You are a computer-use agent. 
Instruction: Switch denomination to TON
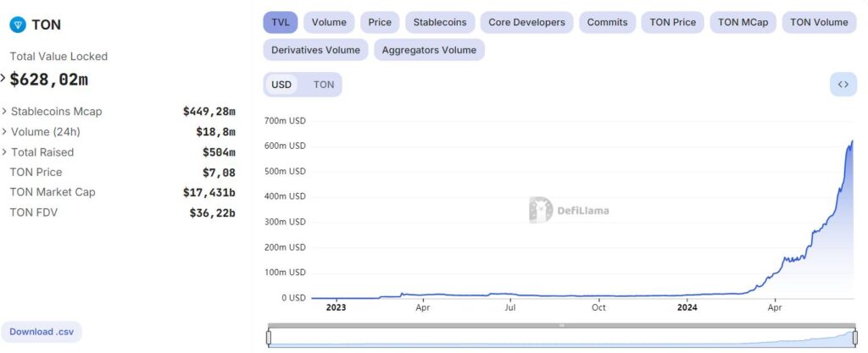point(324,85)
